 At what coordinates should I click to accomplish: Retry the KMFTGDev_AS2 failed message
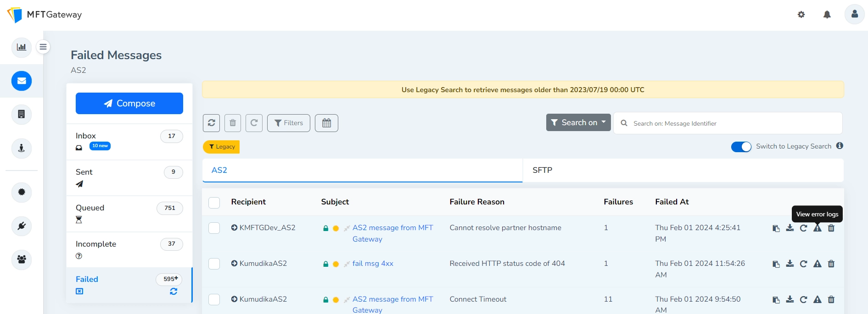click(803, 228)
